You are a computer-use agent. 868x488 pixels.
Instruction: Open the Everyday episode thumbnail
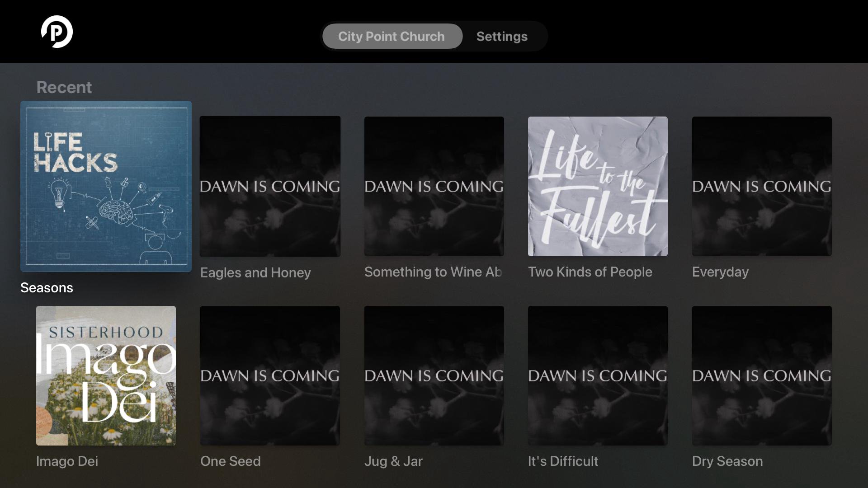(762, 186)
